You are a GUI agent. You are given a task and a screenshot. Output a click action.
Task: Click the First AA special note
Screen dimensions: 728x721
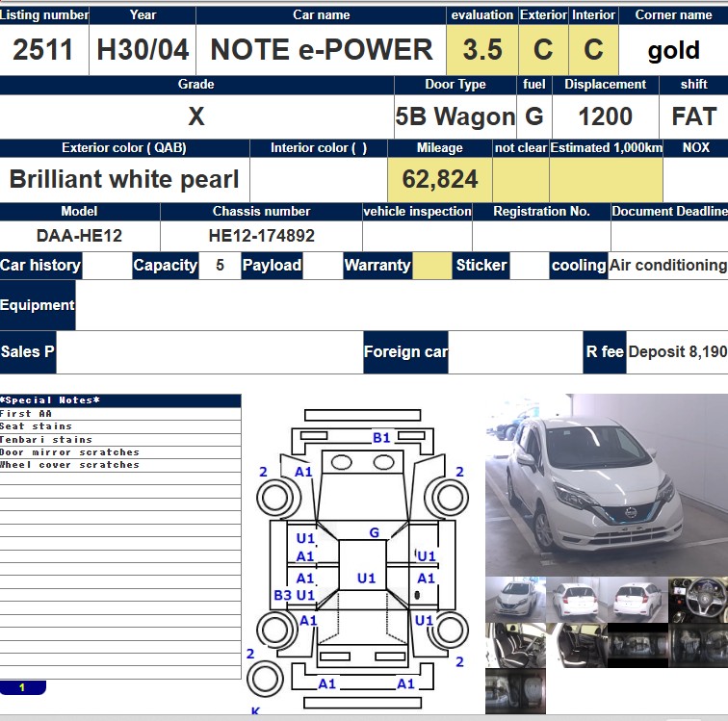26,414
